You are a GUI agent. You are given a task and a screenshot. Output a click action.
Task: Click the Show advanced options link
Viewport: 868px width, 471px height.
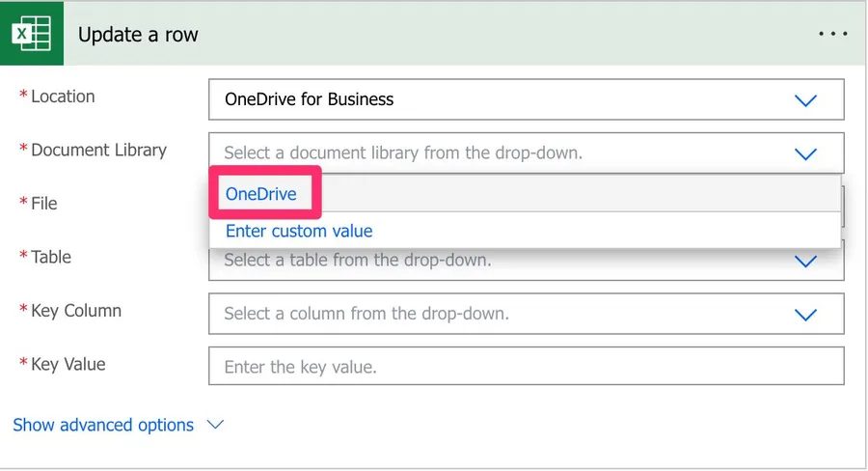pos(103,426)
